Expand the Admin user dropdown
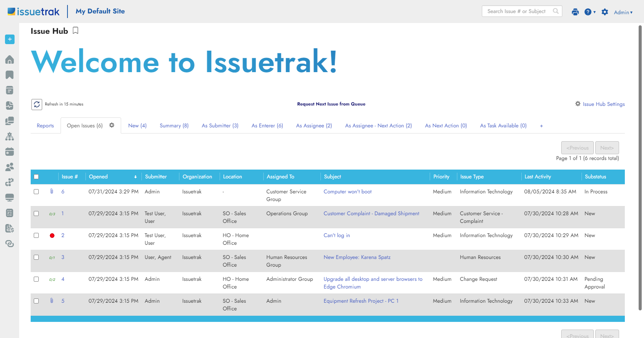Image resolution: width=644 pixels, height=338 pixels. tap(623, 12)
